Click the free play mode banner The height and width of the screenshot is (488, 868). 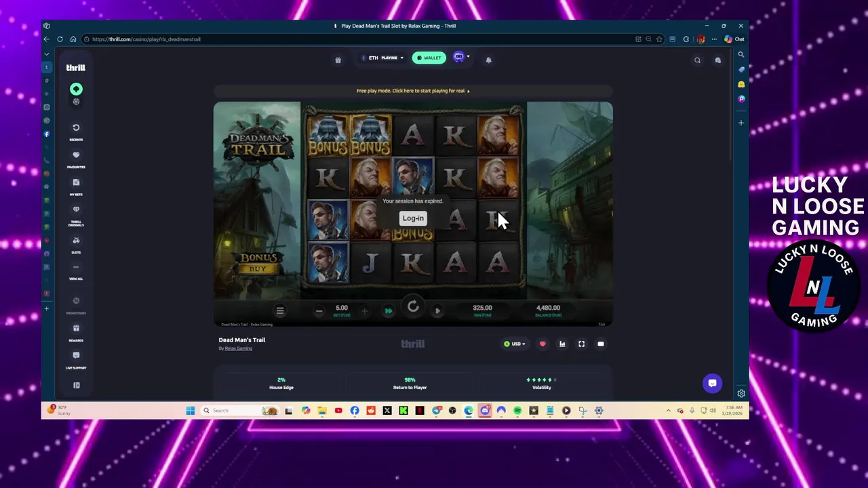413,91
